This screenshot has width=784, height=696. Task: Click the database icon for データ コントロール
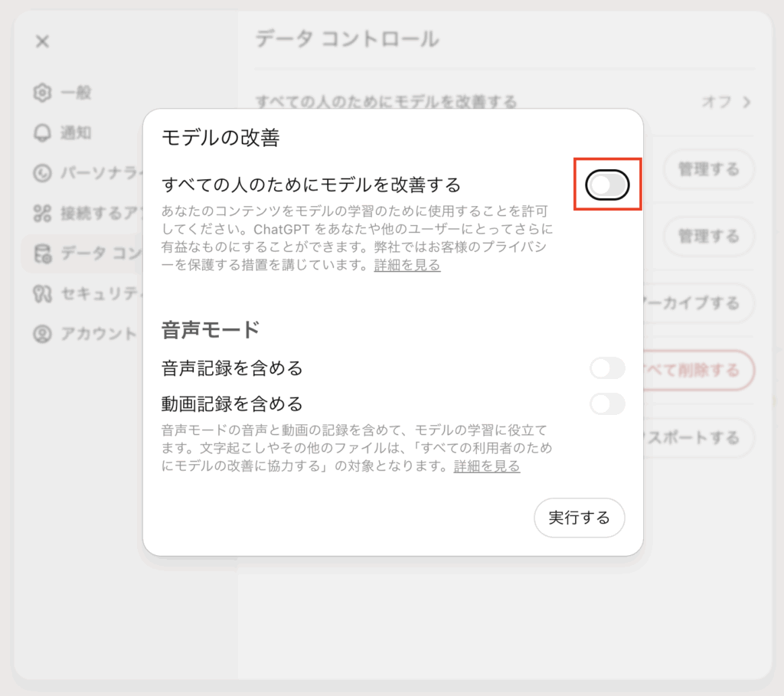tap(42, 253)
